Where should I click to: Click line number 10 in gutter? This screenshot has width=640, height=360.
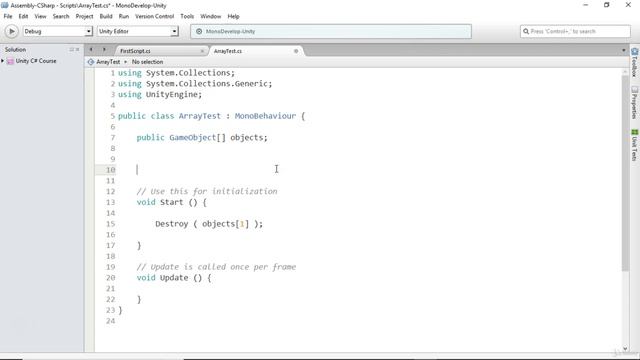pos(111,170)
